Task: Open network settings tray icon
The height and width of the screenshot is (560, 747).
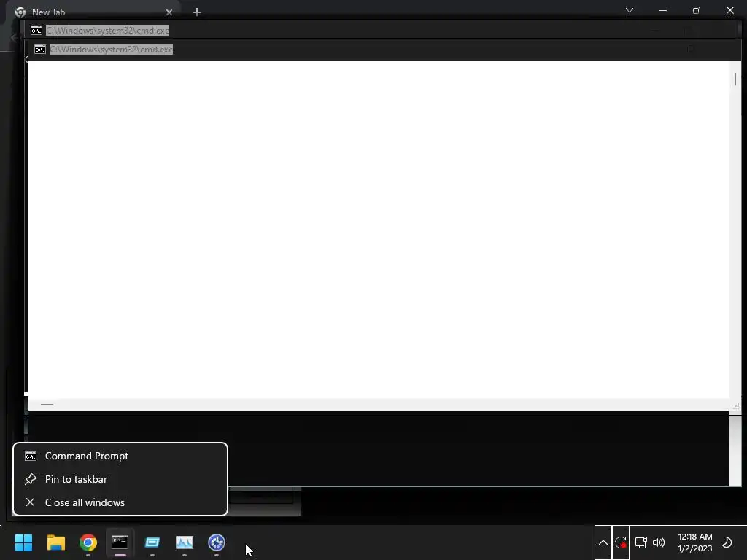Action: tap(641, 542)
